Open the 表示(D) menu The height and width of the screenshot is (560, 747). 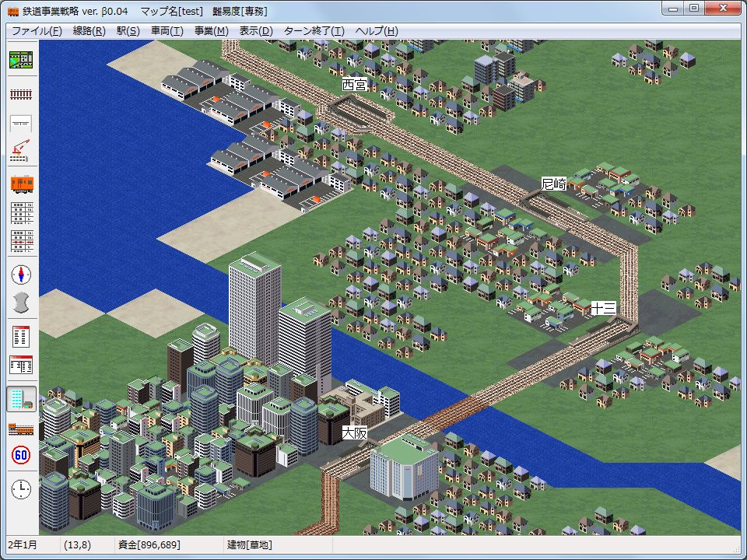tap(256, 31)
